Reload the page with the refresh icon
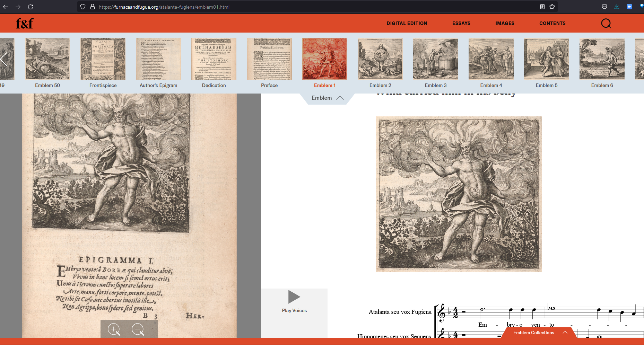The width and height of the screenshot is (644, 345). [x=31, y=7]
